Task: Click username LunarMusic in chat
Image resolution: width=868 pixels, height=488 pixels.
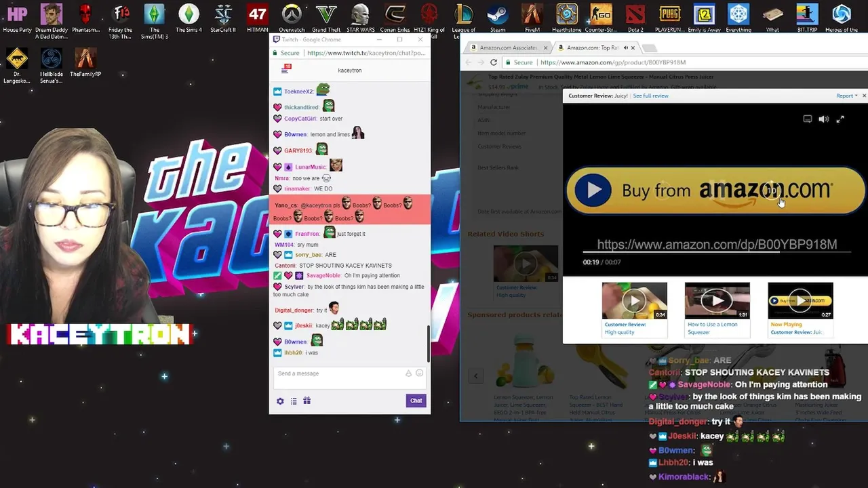Action: click(310, 167)
